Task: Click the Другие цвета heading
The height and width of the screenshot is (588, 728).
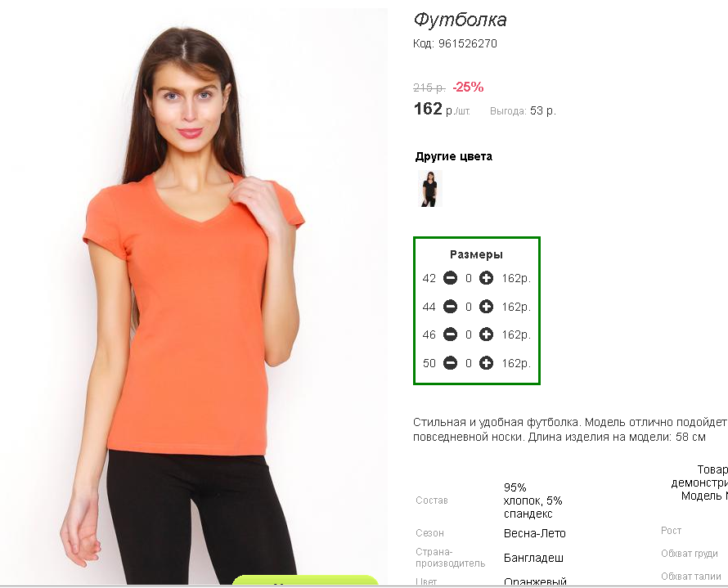Action: click(x=454, y=156)
